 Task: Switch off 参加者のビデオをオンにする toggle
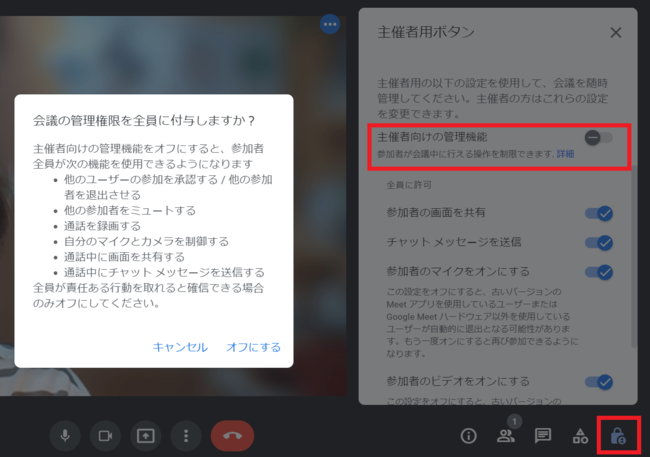[x=599, y=381]
